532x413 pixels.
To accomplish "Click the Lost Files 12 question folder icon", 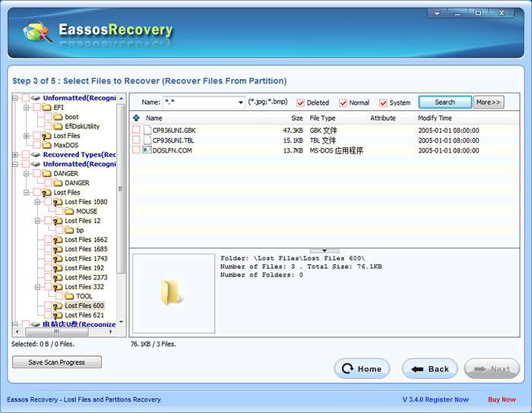I will [58, 221].
